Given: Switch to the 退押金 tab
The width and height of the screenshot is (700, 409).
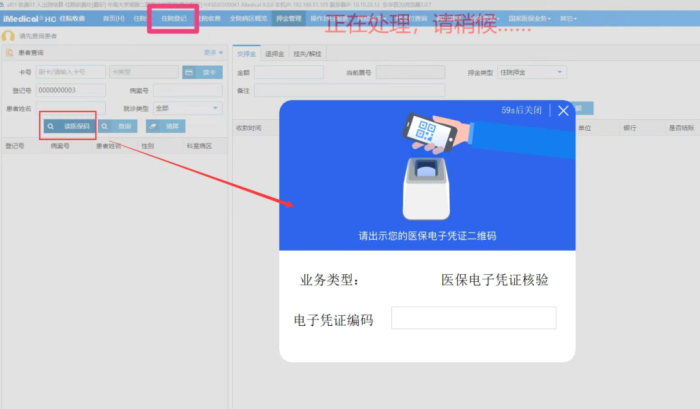Looking at the screenshot, I should tap(275, 54).
